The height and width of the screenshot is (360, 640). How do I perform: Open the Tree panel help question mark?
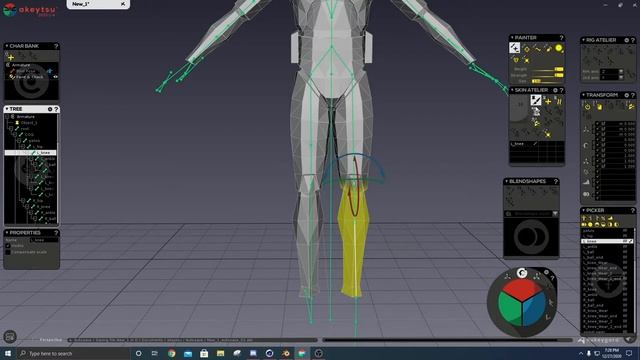click(x=56, y=109)
